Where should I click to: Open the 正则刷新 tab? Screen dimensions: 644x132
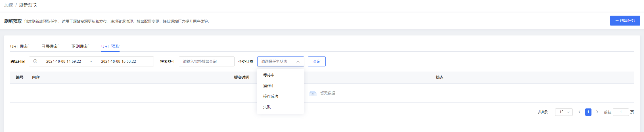pos(80,47)
